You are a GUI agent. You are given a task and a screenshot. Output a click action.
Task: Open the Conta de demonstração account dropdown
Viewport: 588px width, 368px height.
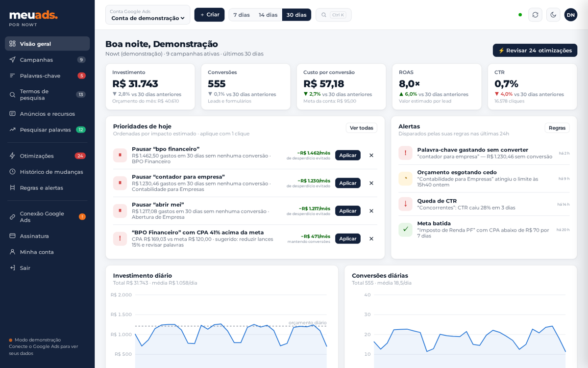point(148,15)
